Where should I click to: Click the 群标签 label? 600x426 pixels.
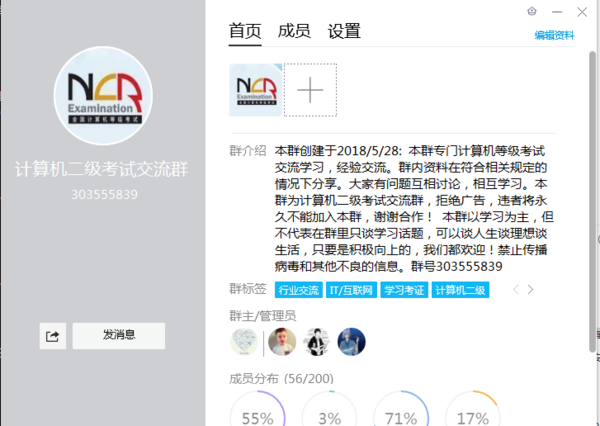tap(248, 289)
